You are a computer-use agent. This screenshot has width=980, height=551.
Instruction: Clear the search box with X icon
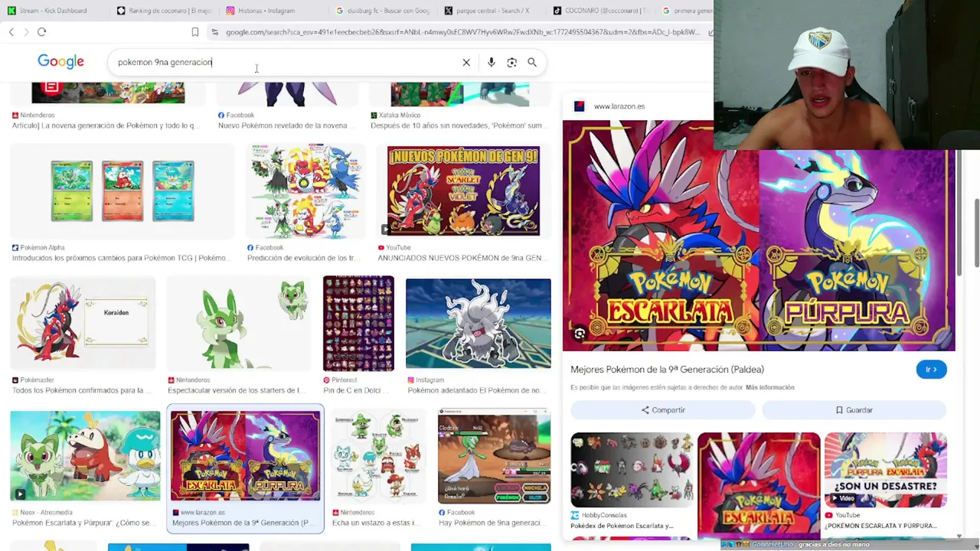(466, 63)
